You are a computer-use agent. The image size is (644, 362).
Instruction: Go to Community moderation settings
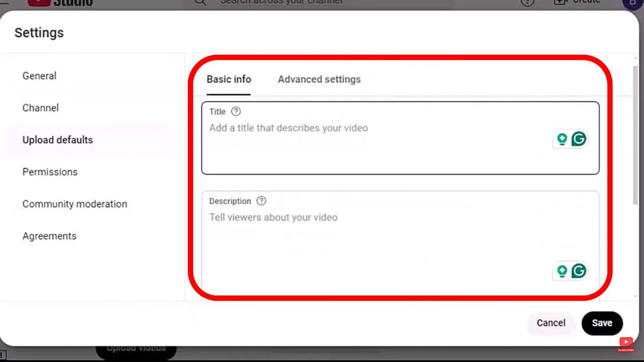pyautogui.click(x=75, y=204)
